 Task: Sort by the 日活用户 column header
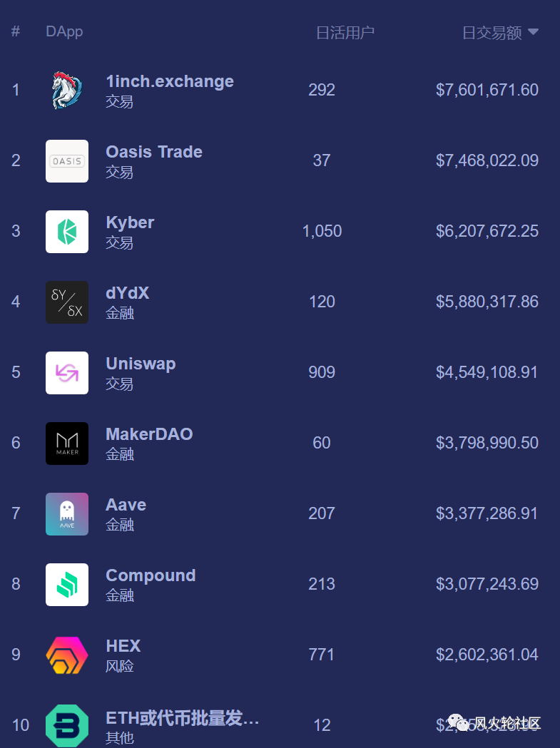(345, 32)
